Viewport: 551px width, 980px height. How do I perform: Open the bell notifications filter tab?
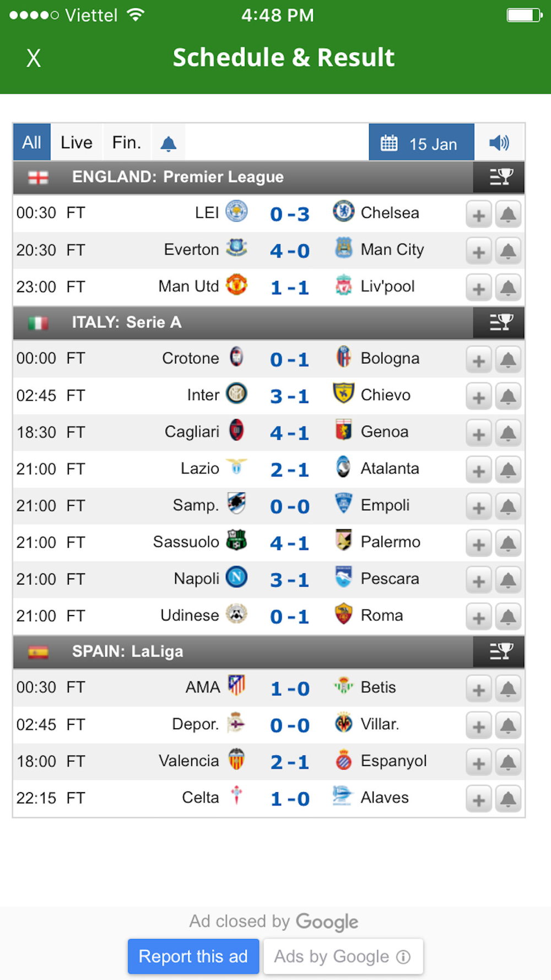tap(168, 143)
